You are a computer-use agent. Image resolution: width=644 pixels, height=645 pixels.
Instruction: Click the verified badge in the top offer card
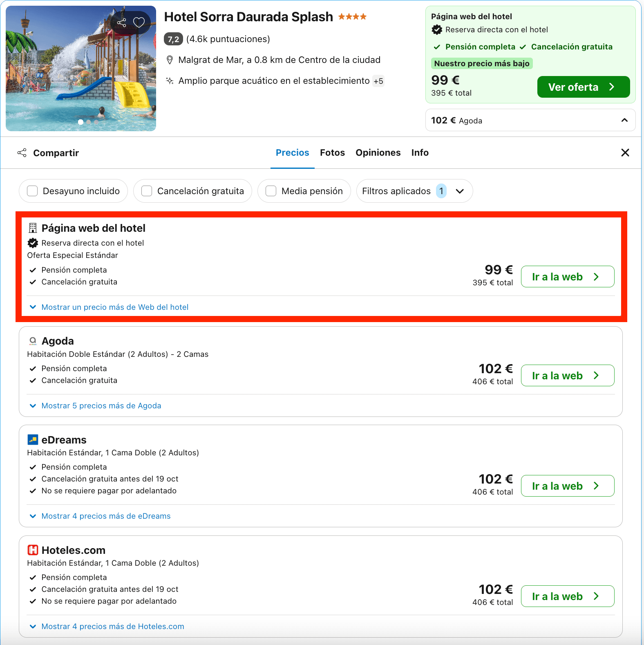437,29
